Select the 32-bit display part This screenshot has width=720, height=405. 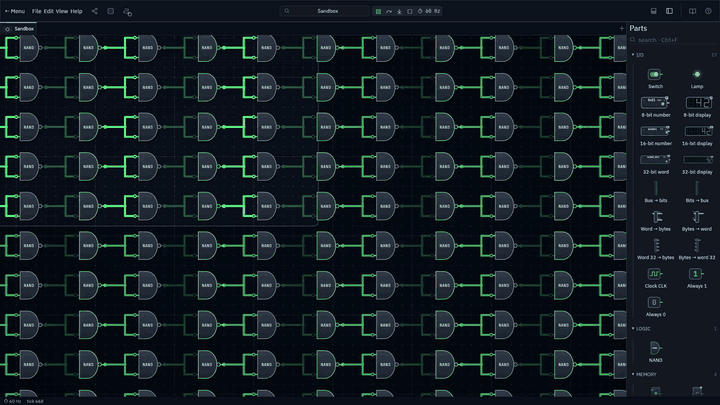(697, 164)
